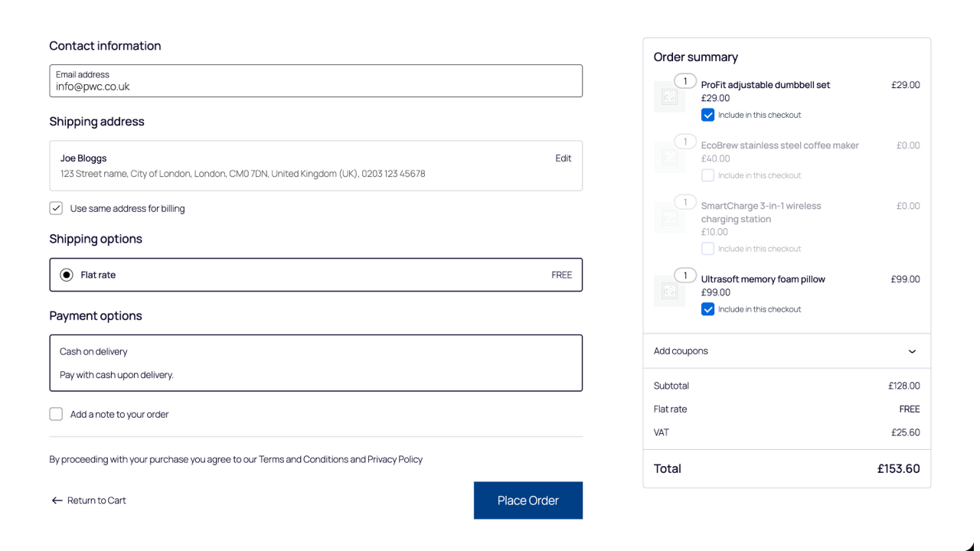Image resolution: width=980 pixels, height=551 pixels.
Task: Click the arrow icon beside Return to Cart
Action: [57, 500]
